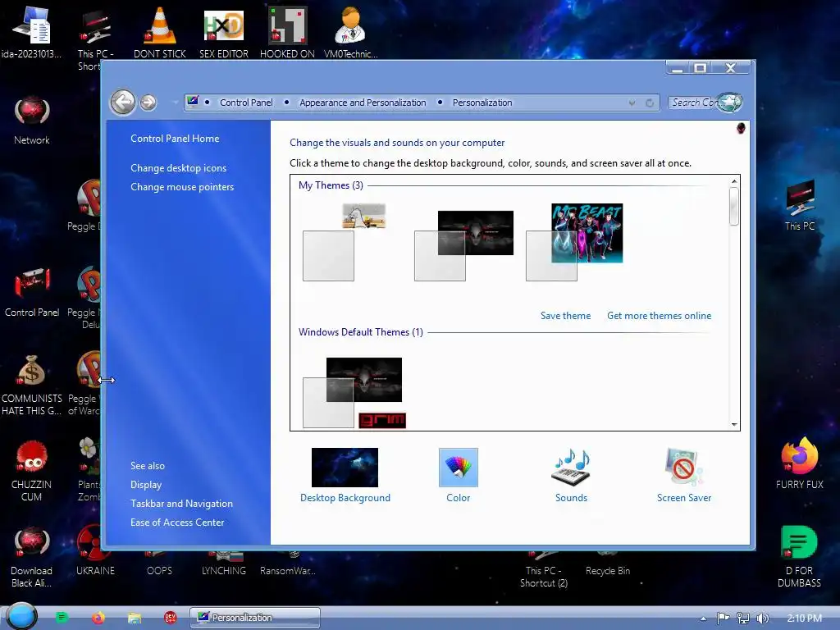Click the refresh icon in address bar
Viewport: 840px width, 630px height.
click(x=650, y=103)
